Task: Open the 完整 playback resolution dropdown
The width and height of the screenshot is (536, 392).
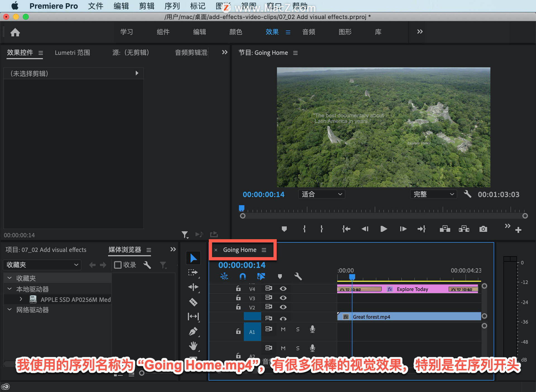Action: coord(433,194)
